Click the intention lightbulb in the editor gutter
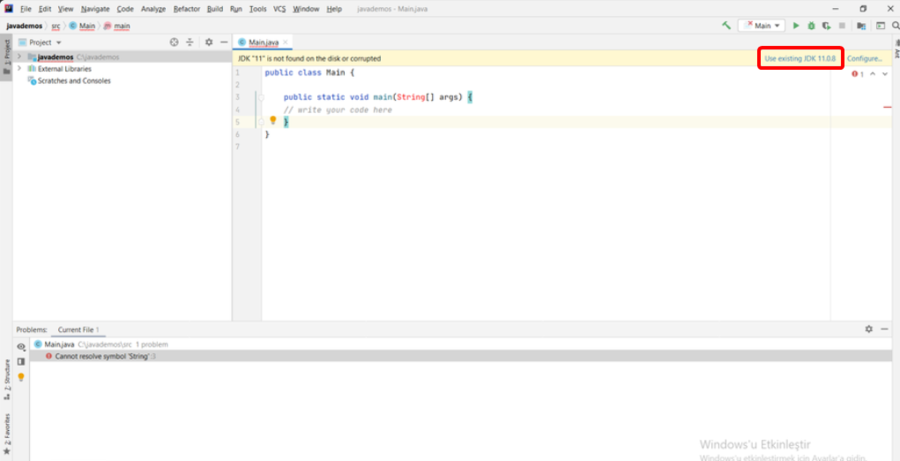The image size is (900, 461). [x=273, y=120]
